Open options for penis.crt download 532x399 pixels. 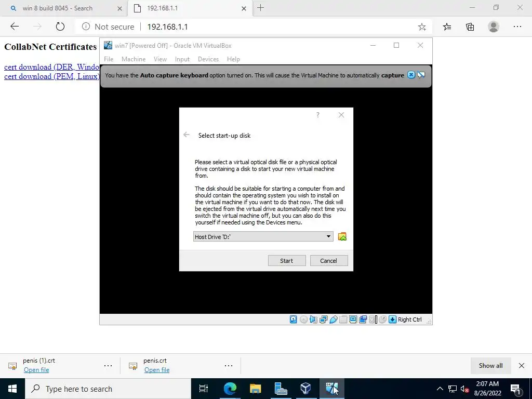pos(229,365)
